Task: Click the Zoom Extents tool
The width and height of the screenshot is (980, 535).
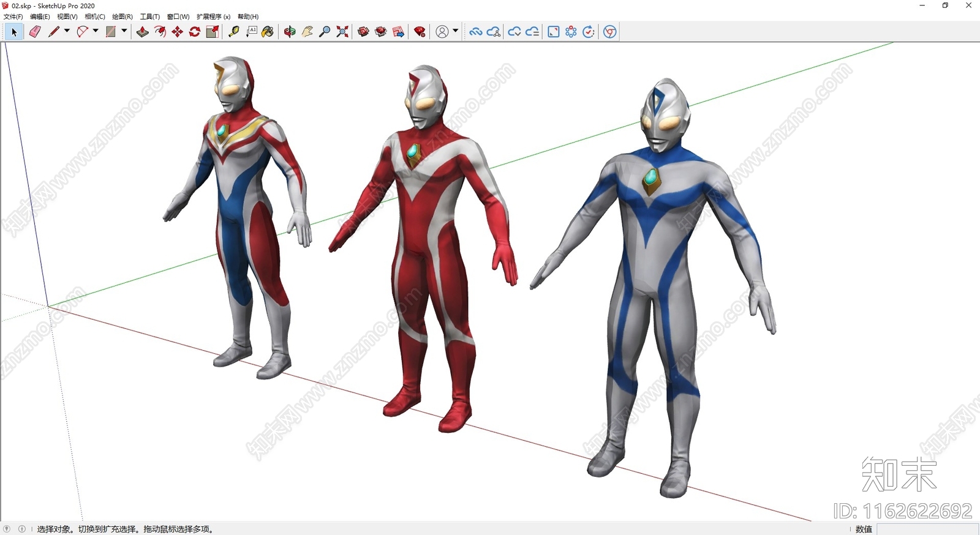Action: tap(342, 32)
